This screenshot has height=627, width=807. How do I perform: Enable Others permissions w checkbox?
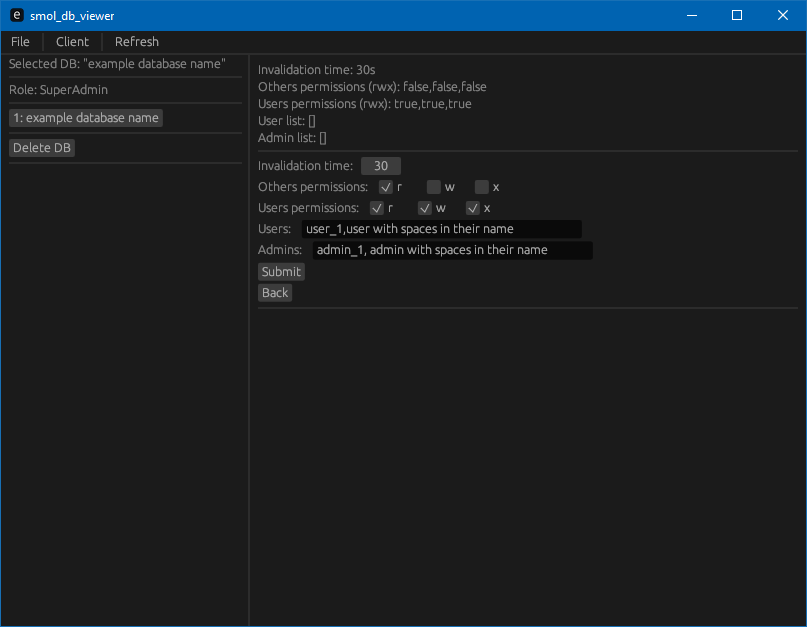[433, 187]
